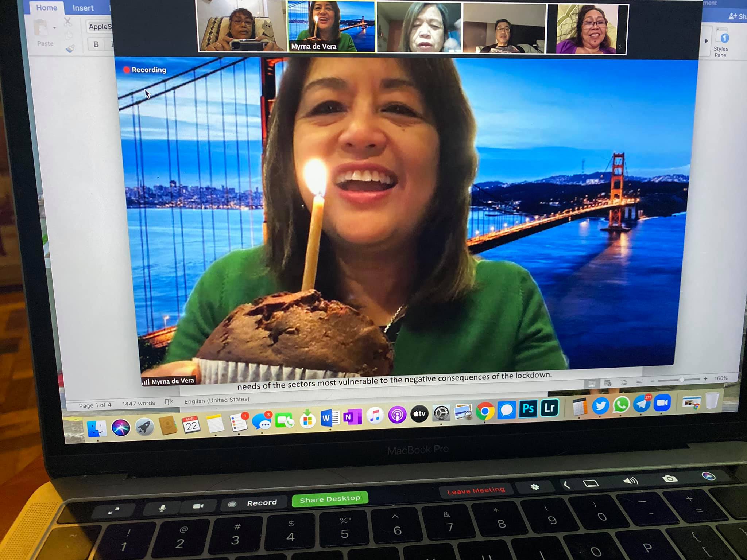Click the zoom out minus button
Viewport: 747px width, 560px height.
coord(653,381)
